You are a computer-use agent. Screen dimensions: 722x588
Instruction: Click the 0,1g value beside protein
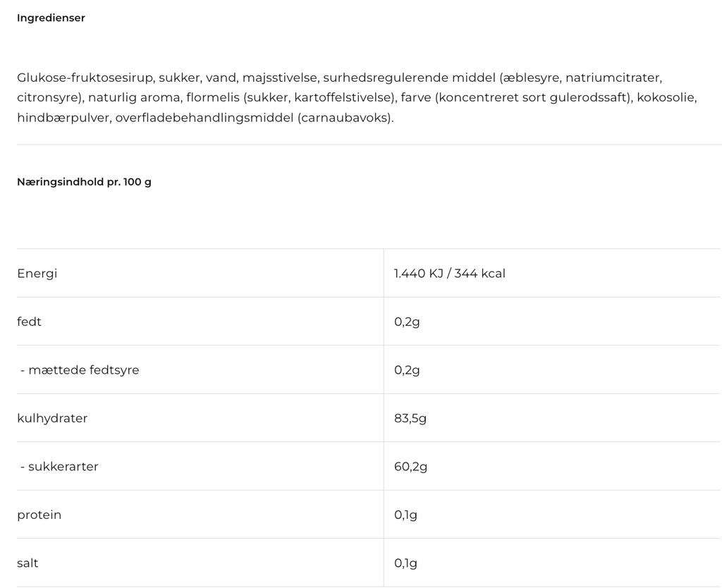click(405, 515)
